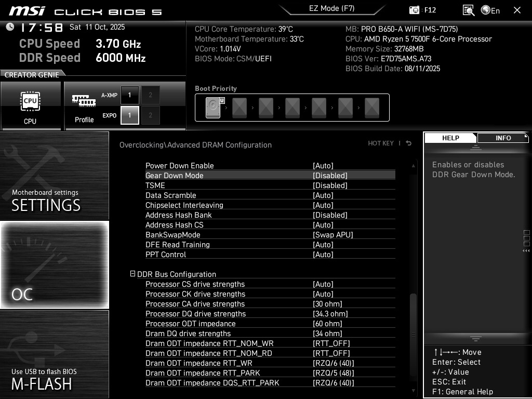
Task: Enable A-XMP profile 2
Action: [x=150, y=95]
